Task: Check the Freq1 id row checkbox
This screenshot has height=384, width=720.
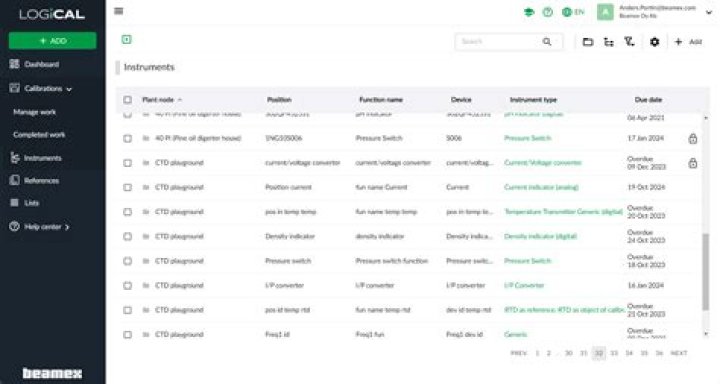Action: [128, 335]
